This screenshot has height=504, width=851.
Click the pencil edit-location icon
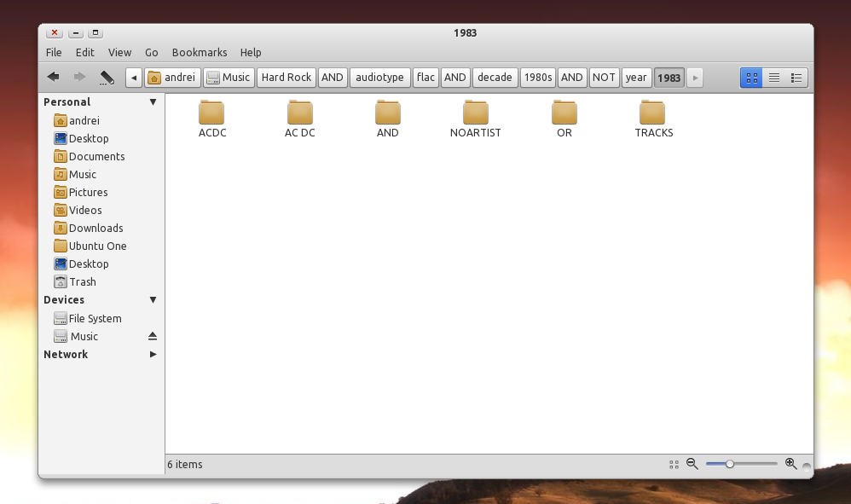pos(107,78)
